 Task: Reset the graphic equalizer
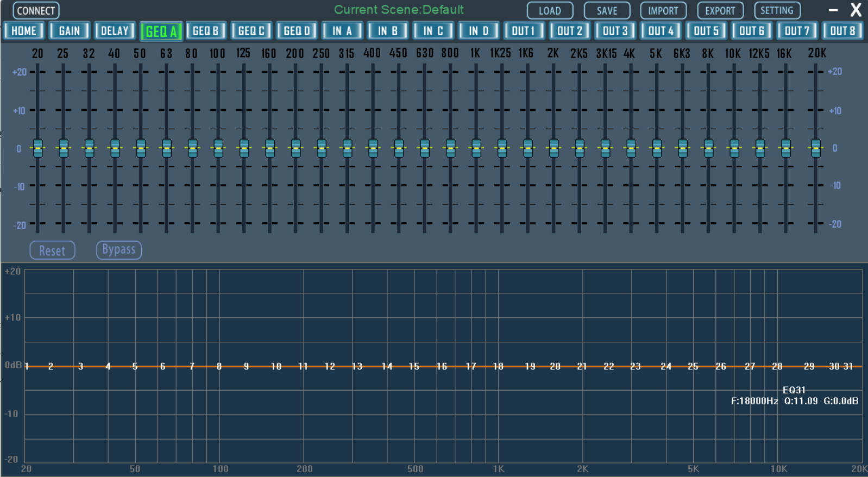tap(52, 250)
